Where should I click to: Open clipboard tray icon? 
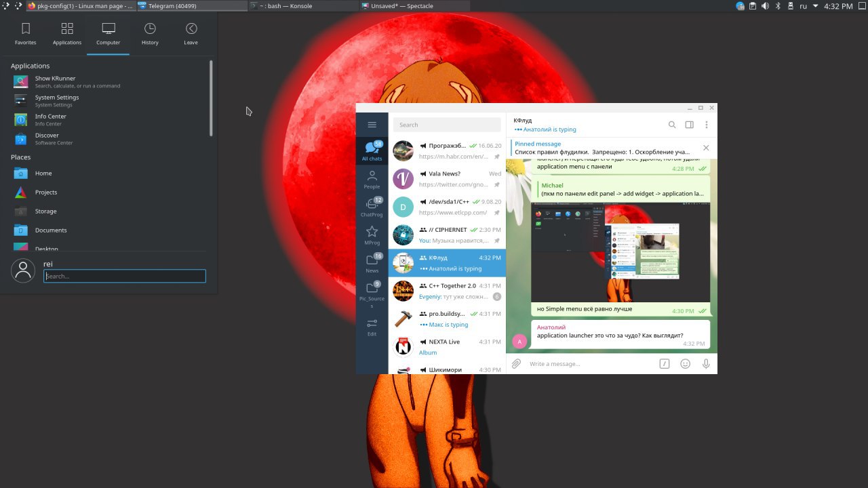(x=753, y=6)
